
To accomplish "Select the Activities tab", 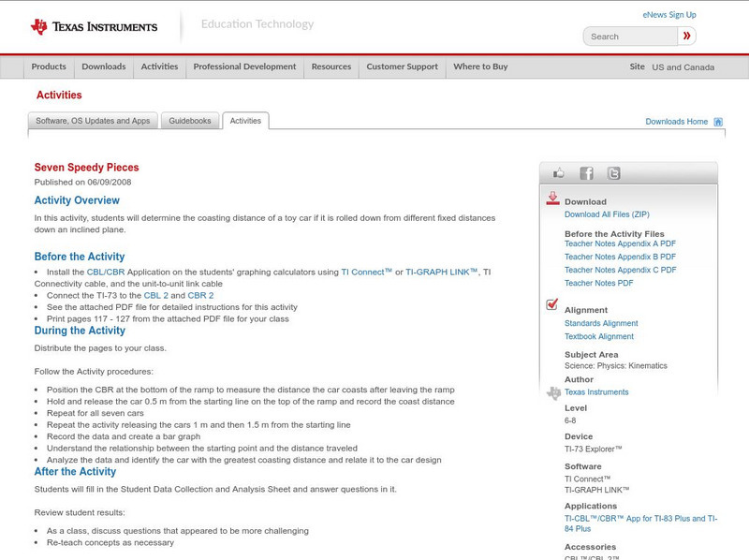I will click(245, 121).
